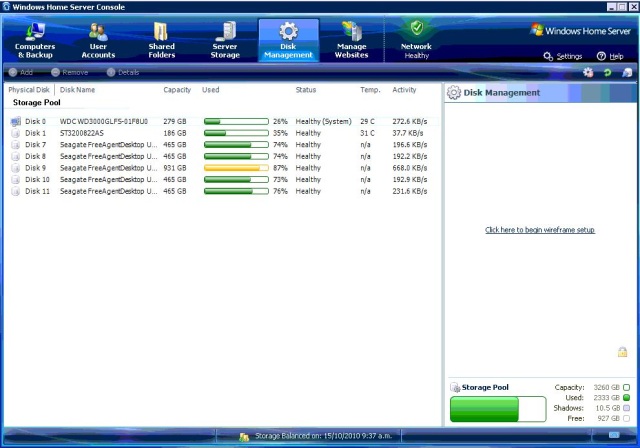Click the gear options icon beside refresh
The width and height of the screenshot is (640, 448).
tap(588, 72)
